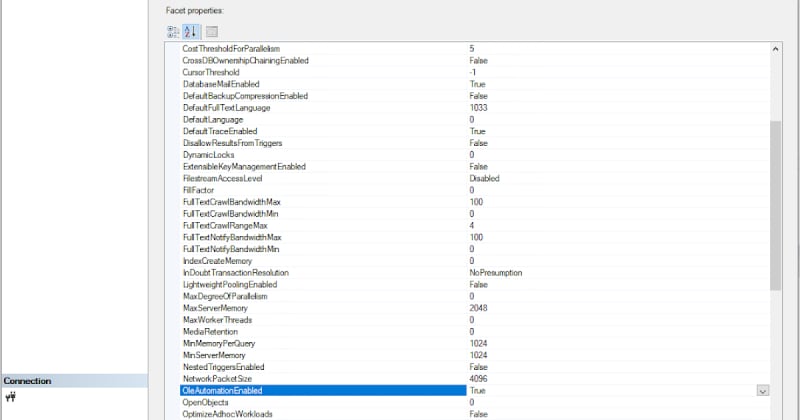Select the InDoubtTransactionResolution property
The height and width of the screenshot is (420, 800).
click(x=236, y=273)
